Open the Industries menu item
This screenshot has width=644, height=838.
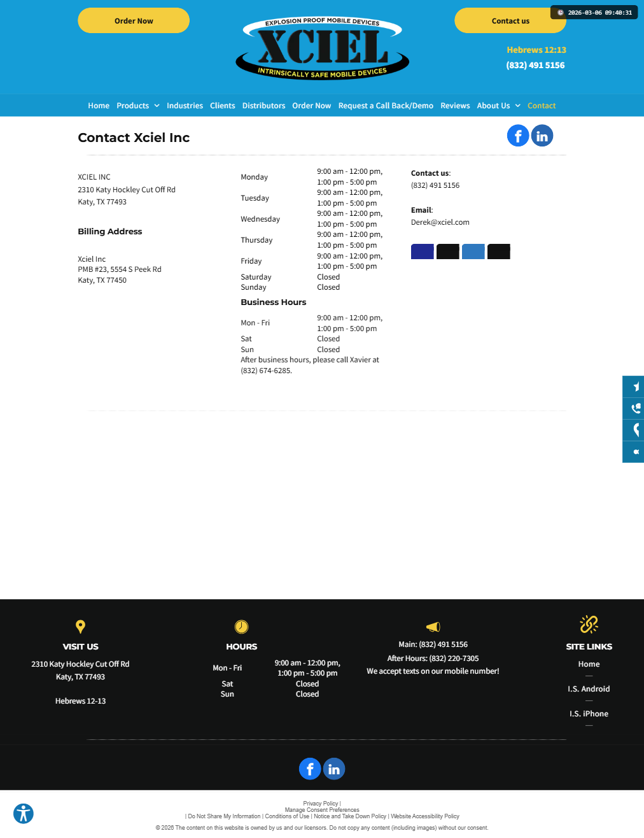click(185, 106)
